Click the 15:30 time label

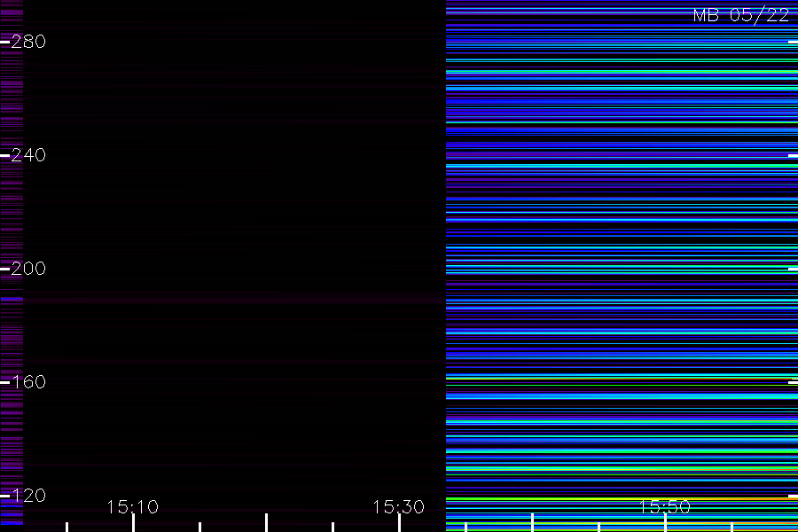tap(398, 507)
